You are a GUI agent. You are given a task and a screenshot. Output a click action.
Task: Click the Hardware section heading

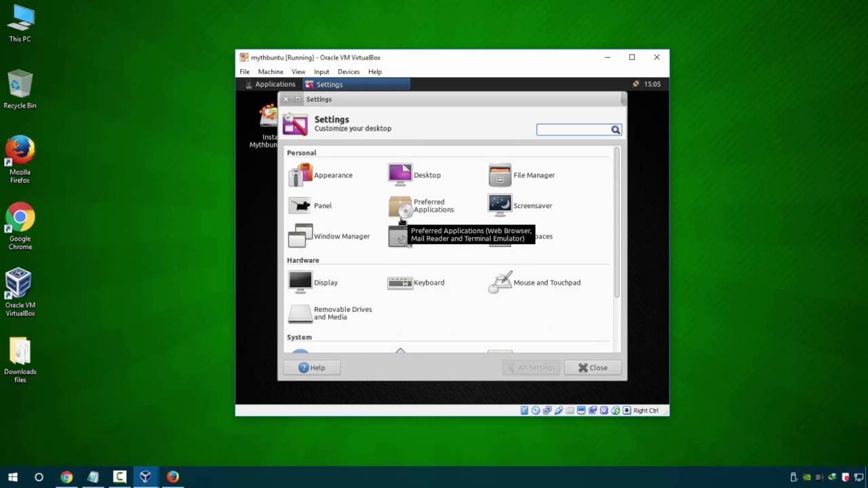(302, 260)
